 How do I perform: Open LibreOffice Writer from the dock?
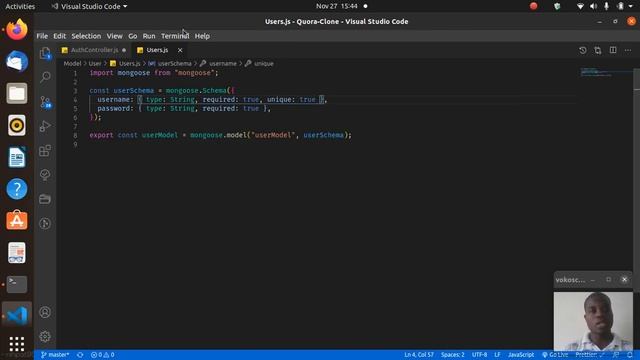click(17, 157)
